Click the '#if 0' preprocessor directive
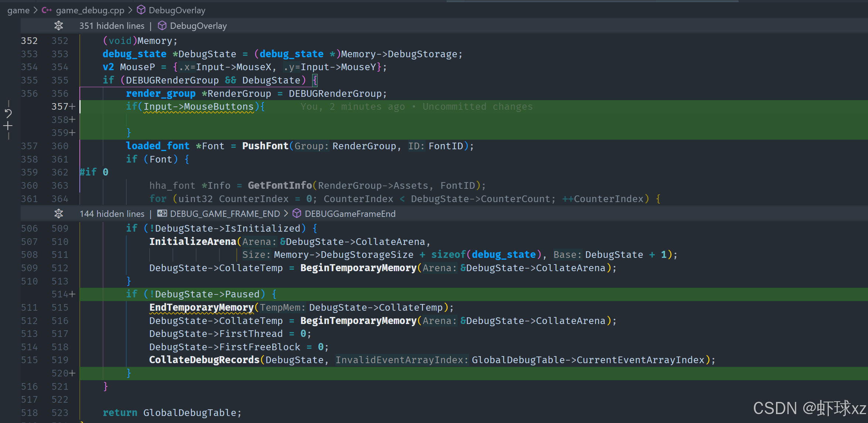The image size is (868, 423). pos(94,172)
